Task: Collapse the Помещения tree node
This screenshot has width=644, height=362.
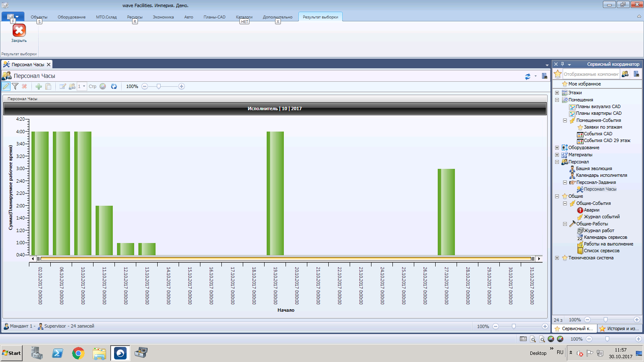Action: (557, 100)
